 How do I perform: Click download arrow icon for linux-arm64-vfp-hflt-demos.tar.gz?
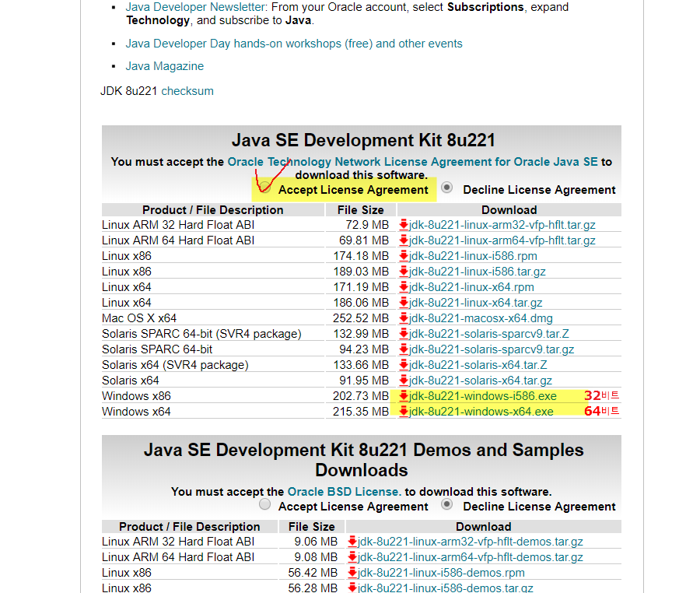(x=352, y=557)
